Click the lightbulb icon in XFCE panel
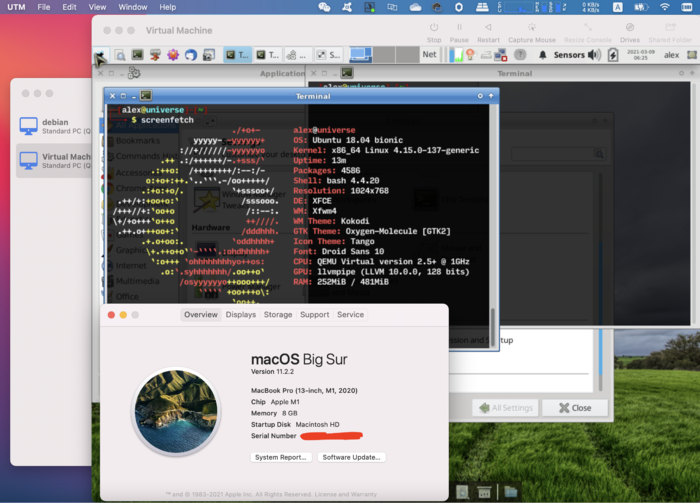 pyautogui.click(x=470, y=55)
